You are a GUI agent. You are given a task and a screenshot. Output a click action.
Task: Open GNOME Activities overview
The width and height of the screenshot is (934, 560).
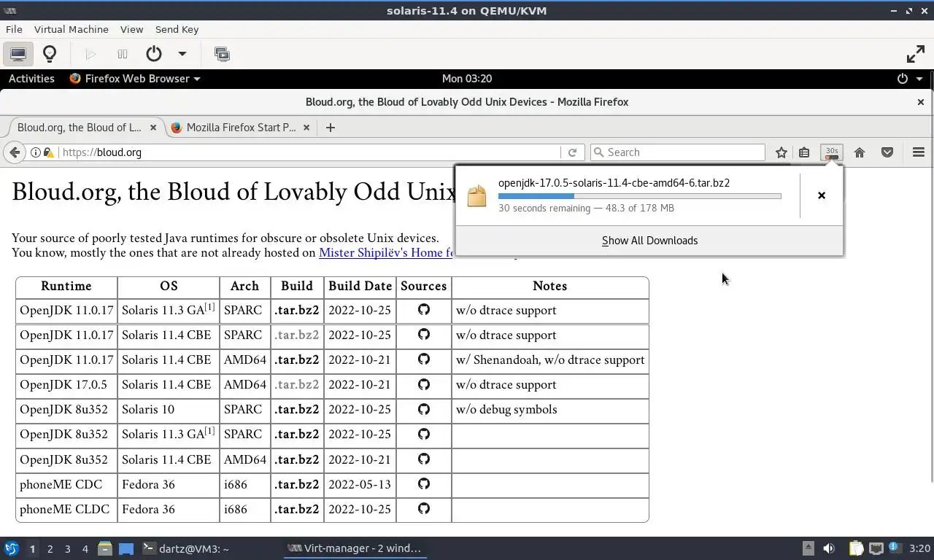point(31,78)
